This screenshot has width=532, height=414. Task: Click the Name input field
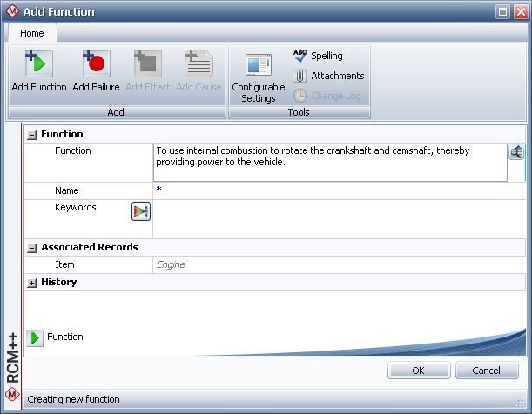340,190
